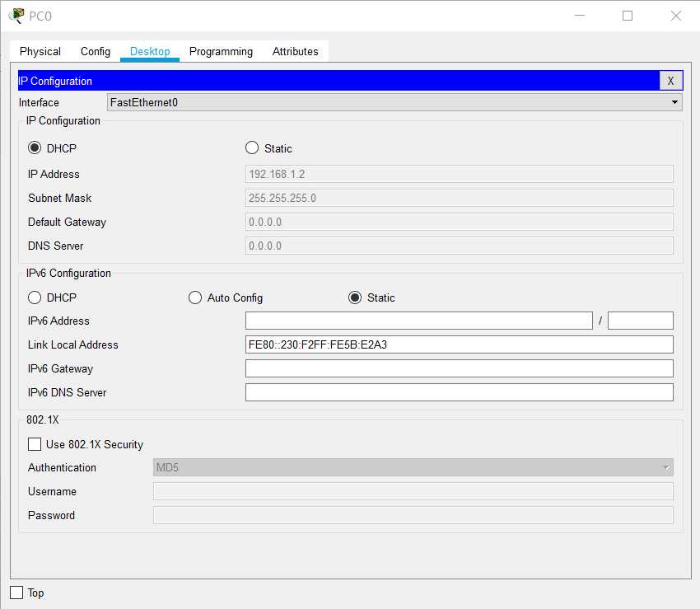Open the Interface FastEthernet0 dropdown
Viewport: 700px width, 609px height.
pyautogui.click(x=394, y=102)
